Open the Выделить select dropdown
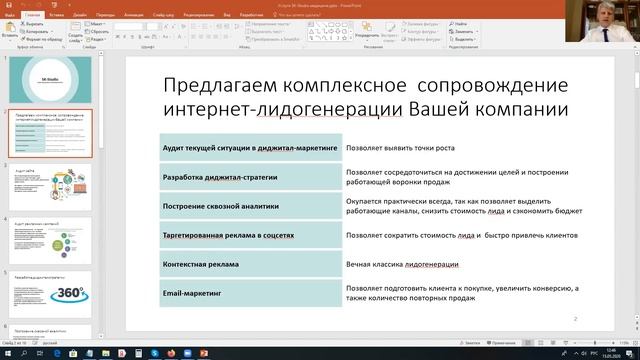Image resolution: width=640 pixels, height=360 pixels. pos(463,39)
